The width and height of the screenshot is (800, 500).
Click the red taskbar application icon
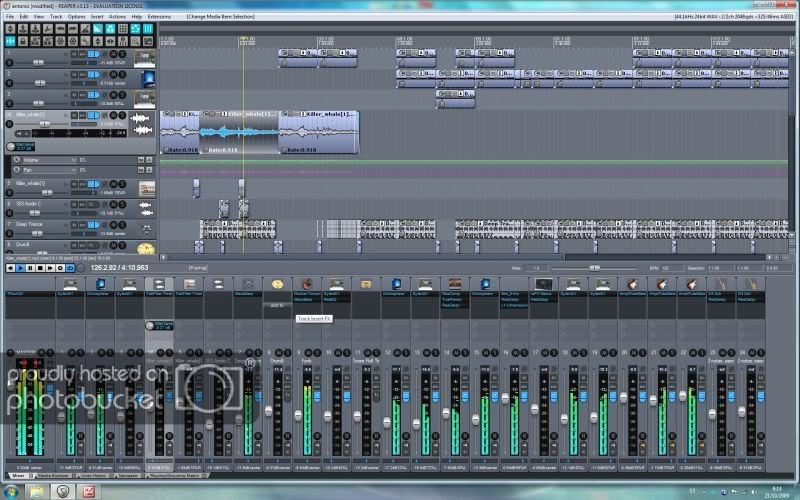(88, 491)
